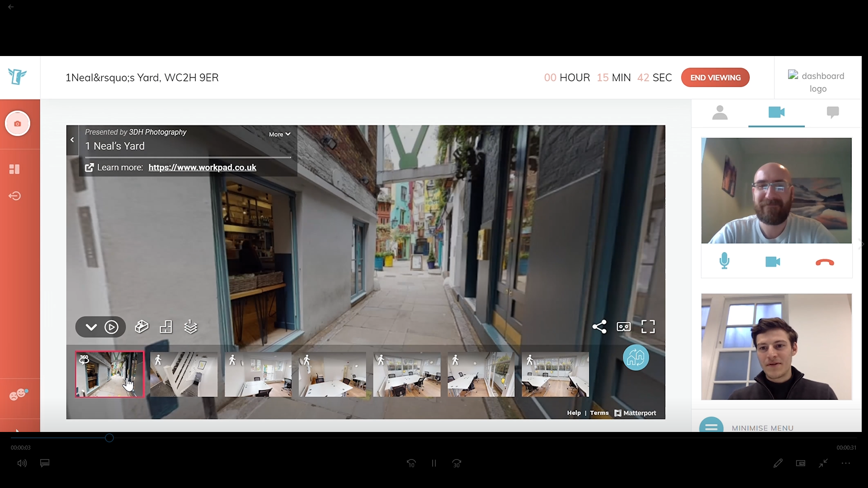Image resolution: width=868 pixels, height=488 pixels.
Task: Toggle the camera off below video feed
Action: 773,262
